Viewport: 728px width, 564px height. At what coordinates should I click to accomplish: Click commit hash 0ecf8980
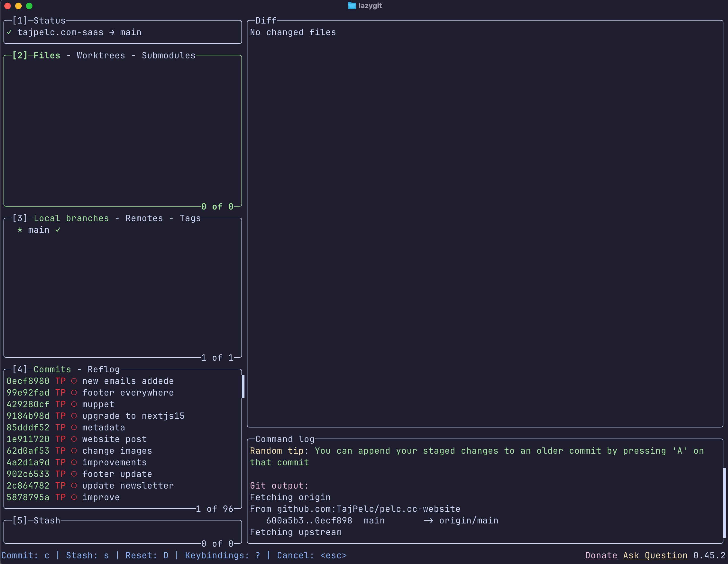click(28, 381)
